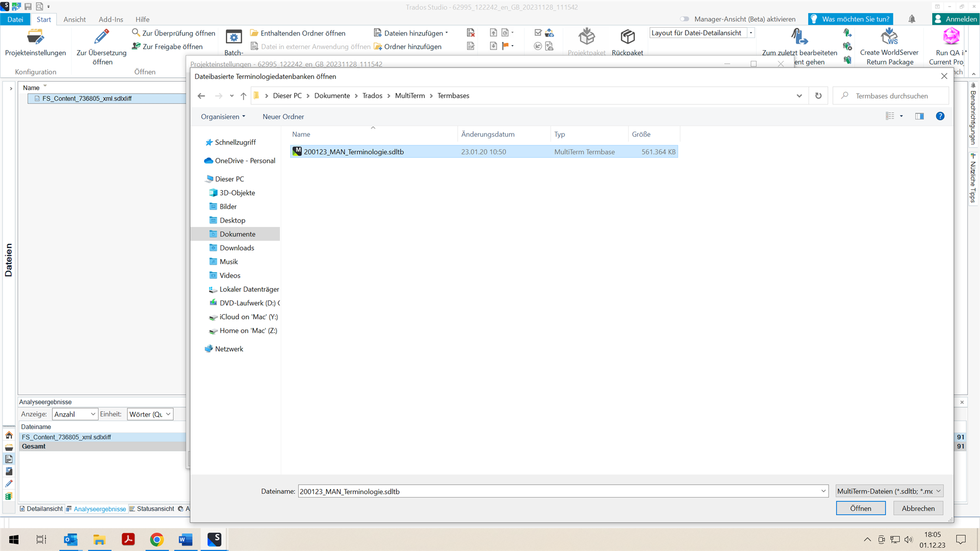Image resolution: width=980 pixels, height=551 pixels.
Task: Open Google Chrome from the taskbar
Action: (157, 540)
